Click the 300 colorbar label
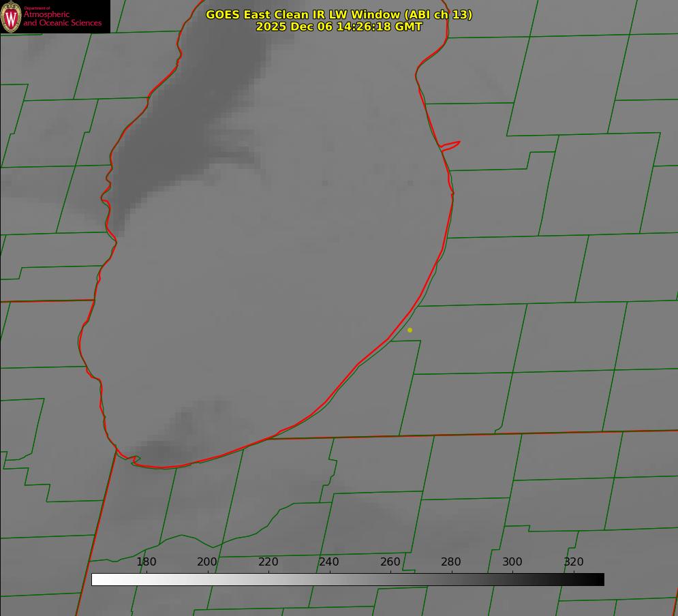 tap(512, 561)
